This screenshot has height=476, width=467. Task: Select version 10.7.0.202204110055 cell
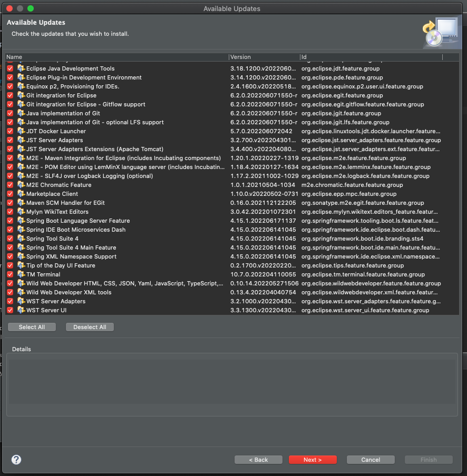[x=263, y=274]
